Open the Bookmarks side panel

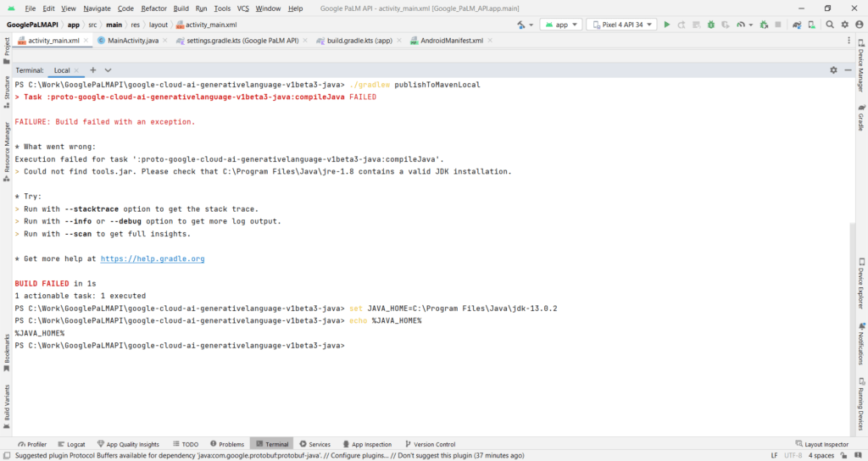point(7,353)
